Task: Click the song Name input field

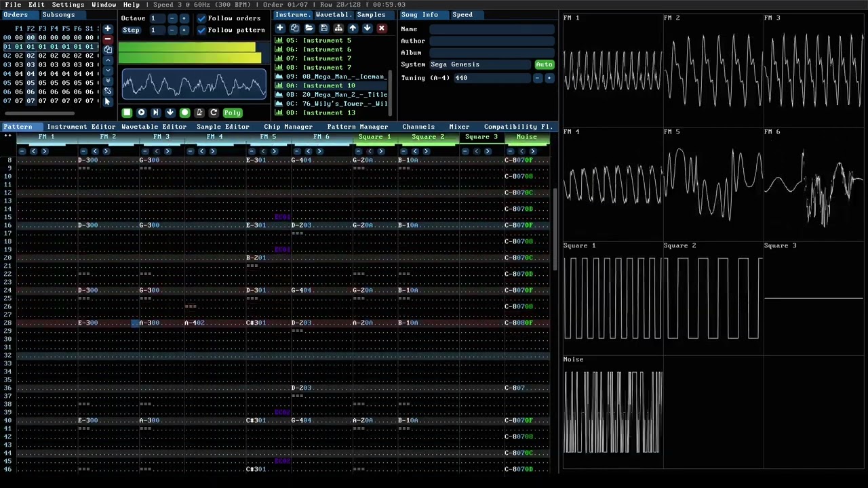Action: click(x=492, y=29)
